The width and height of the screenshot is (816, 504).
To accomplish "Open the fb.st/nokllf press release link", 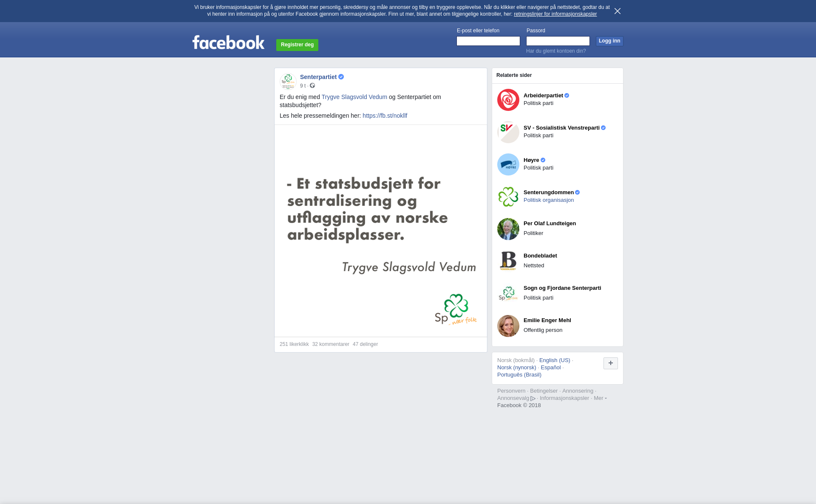I will [x=385, y=116].
